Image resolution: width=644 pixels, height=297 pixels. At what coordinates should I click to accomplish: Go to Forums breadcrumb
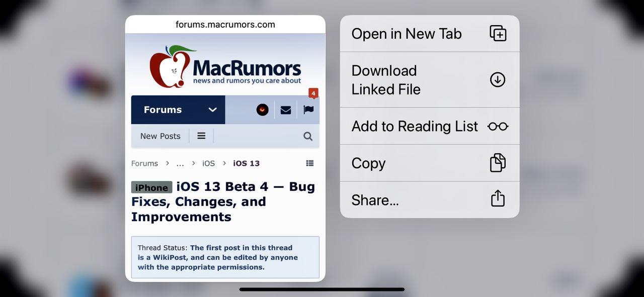(x=144, y=163)
